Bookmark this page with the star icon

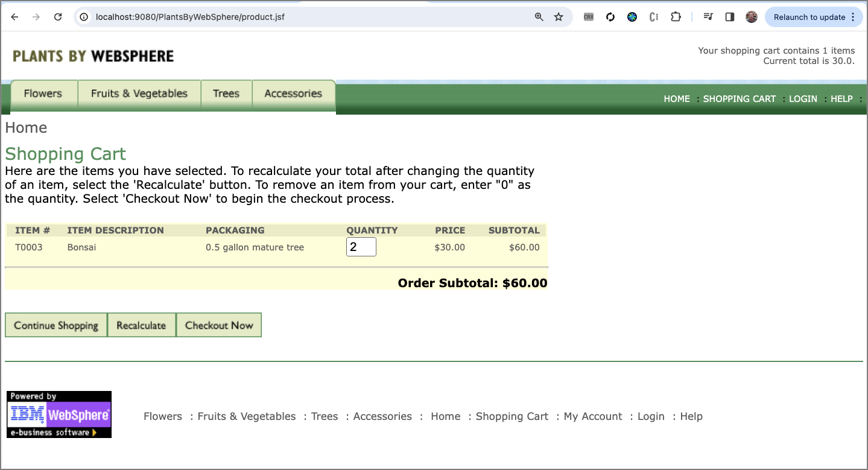pos(559,17)
